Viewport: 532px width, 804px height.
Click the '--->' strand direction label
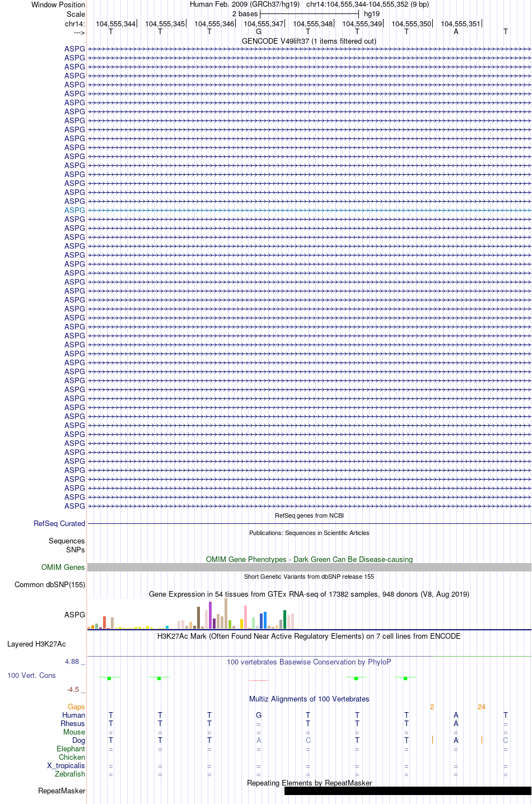pyautogui.click(x=79, y=32)
